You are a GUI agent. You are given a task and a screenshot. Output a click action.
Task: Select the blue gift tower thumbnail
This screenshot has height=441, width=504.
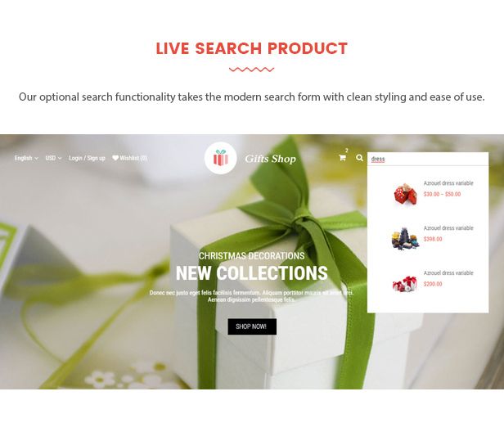pos(405,238)
